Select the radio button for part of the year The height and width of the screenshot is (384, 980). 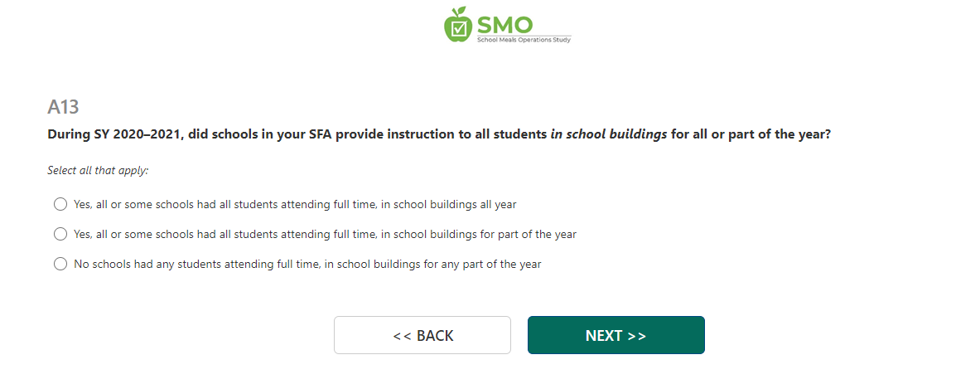(x=60, y=234)
